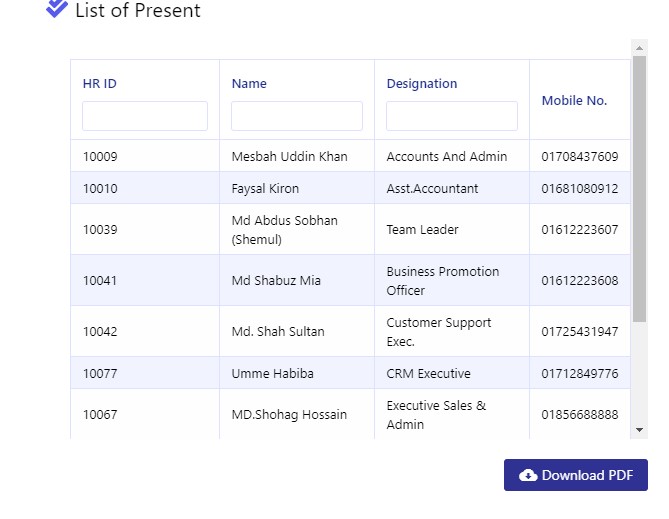The image size is (669, 519).
Task: Sort by the HR ID column header
Action: (x=99, y=84)
